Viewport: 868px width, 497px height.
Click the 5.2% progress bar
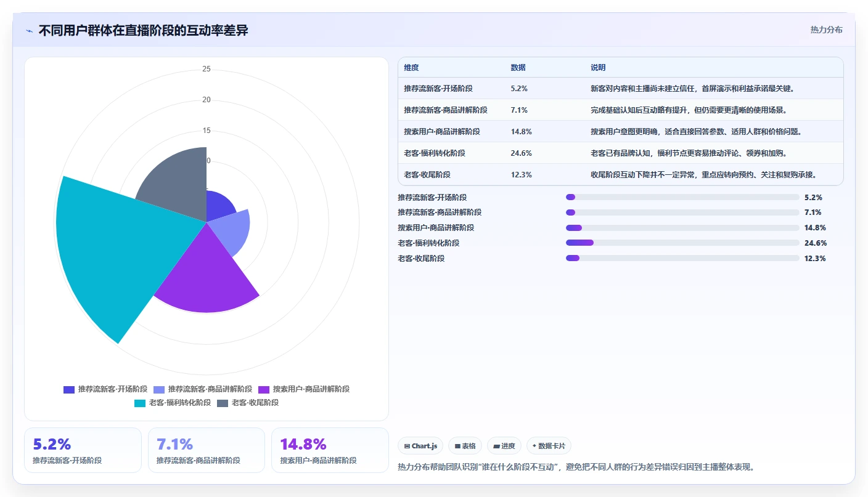click(682, 197)
